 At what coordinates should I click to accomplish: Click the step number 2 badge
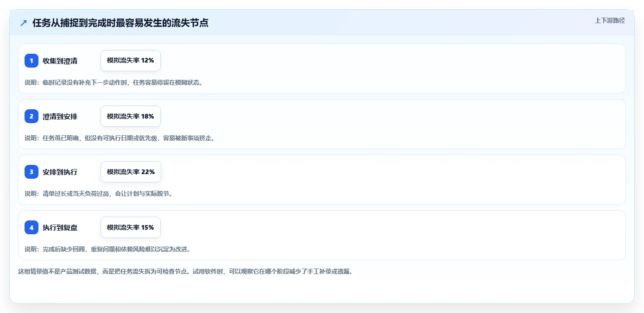coord(32,116)
